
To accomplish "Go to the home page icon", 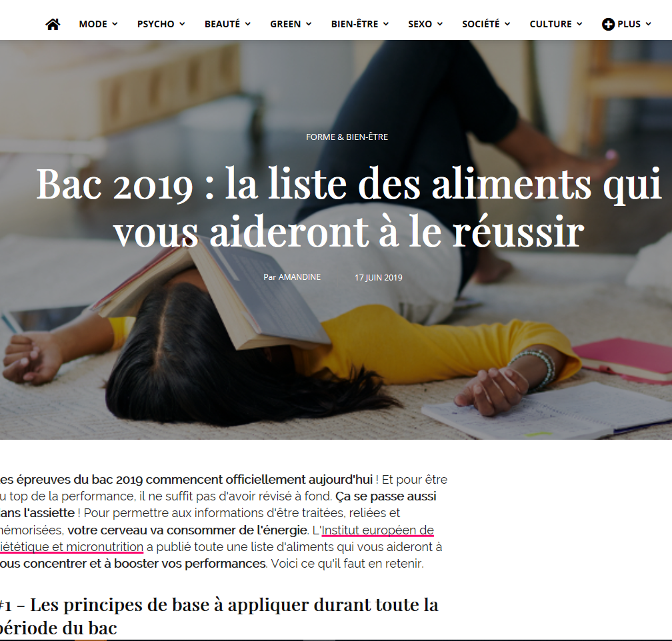I will coord(53,24).
